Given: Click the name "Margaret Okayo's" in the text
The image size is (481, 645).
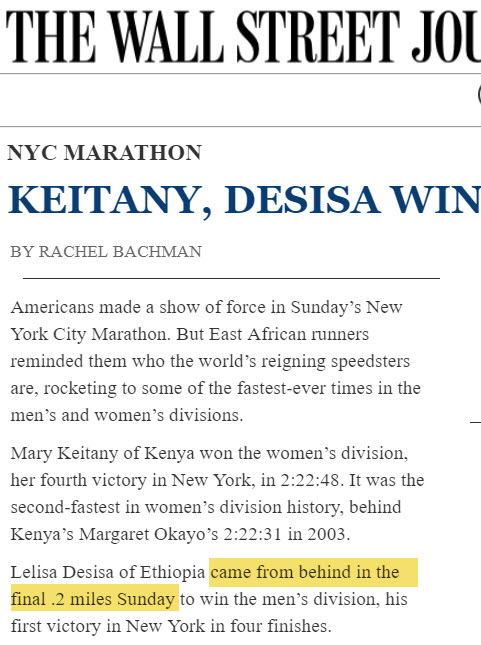Looking at the screenshot, I should tap(149, 534).
